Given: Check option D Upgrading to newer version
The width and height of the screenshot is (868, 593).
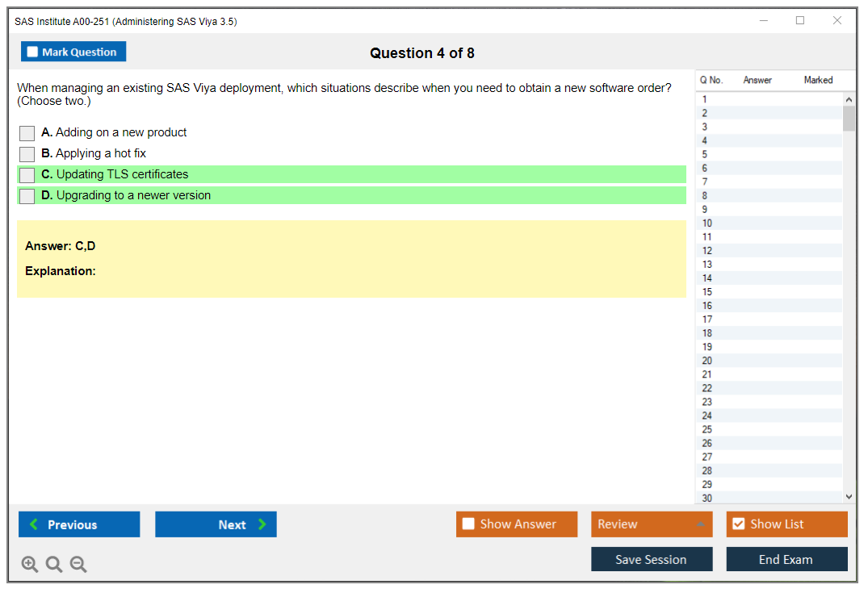Looking at the screenshot, I should point(27,196).
